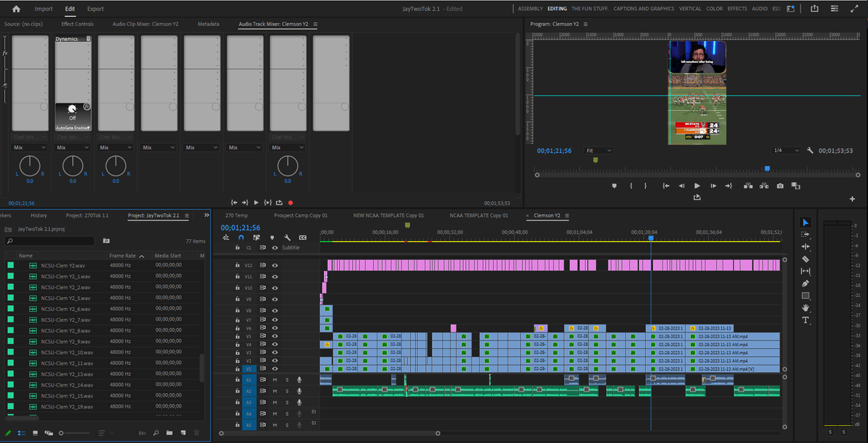Enable voice-over record on track A3

pos(299,403)
